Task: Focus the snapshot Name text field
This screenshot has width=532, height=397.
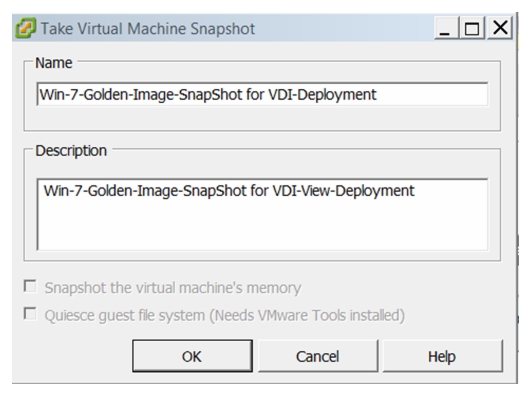Action: point(262,94)
